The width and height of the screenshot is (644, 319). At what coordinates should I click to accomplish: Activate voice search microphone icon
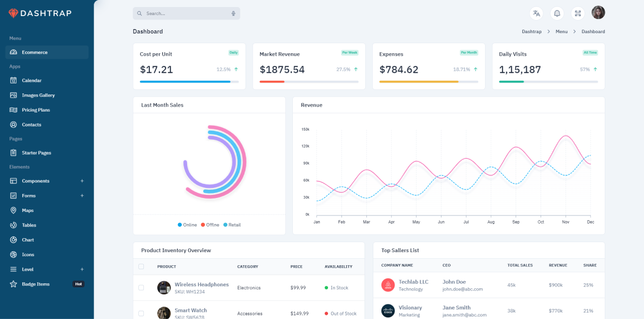[x=233, y=13]
